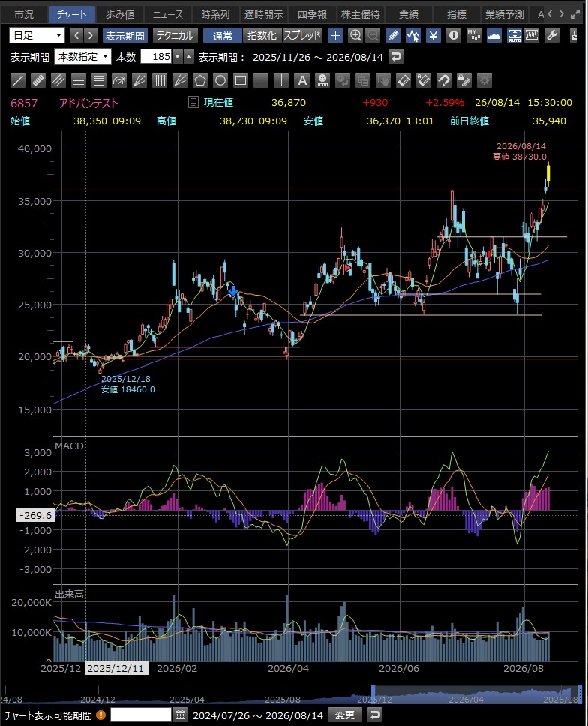This screenshot has height=726, width=588.
Task: Select the horizontal line drawing tool
Action: pos(261,80)
